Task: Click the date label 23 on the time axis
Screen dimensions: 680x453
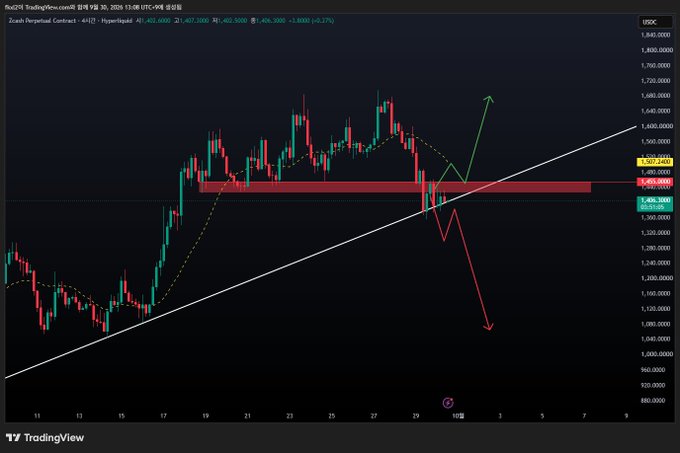Action: pyautogui.click(x=290, y=416)
